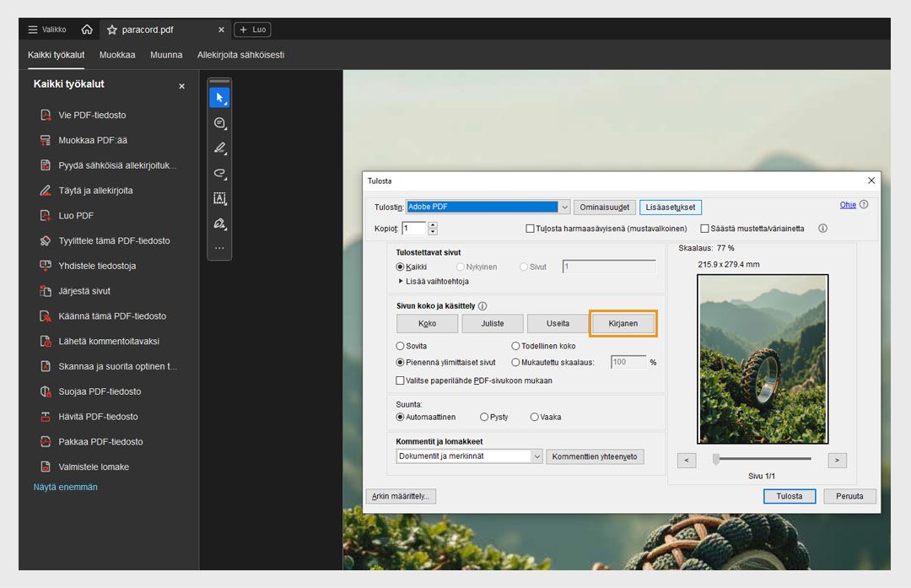Click the Näytä enemmän link
The width and height of the screenshot is (911, 588).
click(x=66, y=487)
